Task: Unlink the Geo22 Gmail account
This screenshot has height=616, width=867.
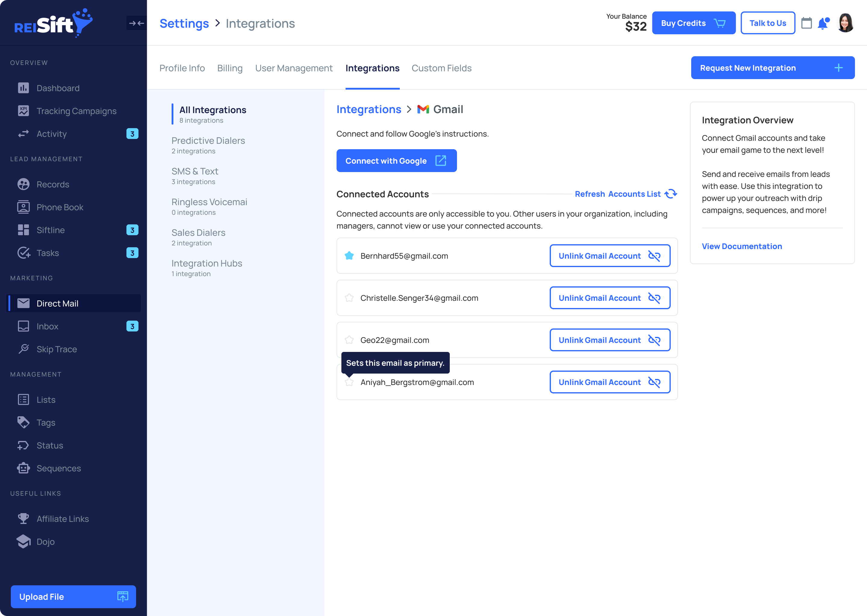Action: pyautogui.click(x=610, y=340)
